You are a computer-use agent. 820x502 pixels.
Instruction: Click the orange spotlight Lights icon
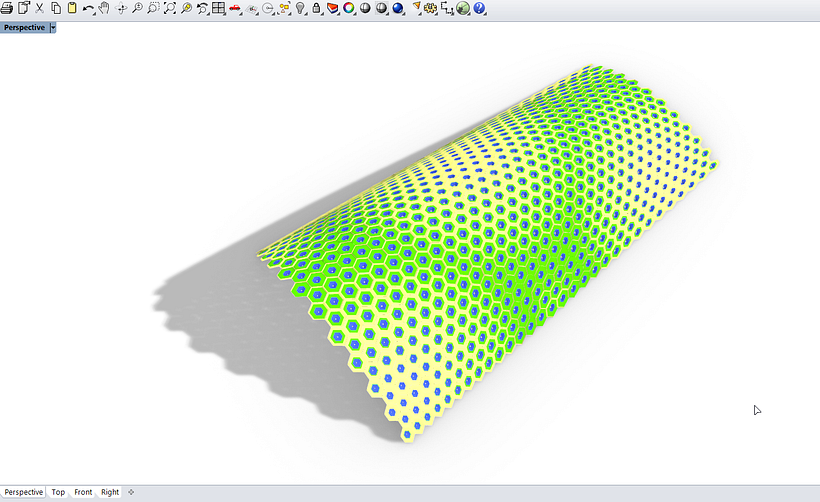[x=416, y=8]
